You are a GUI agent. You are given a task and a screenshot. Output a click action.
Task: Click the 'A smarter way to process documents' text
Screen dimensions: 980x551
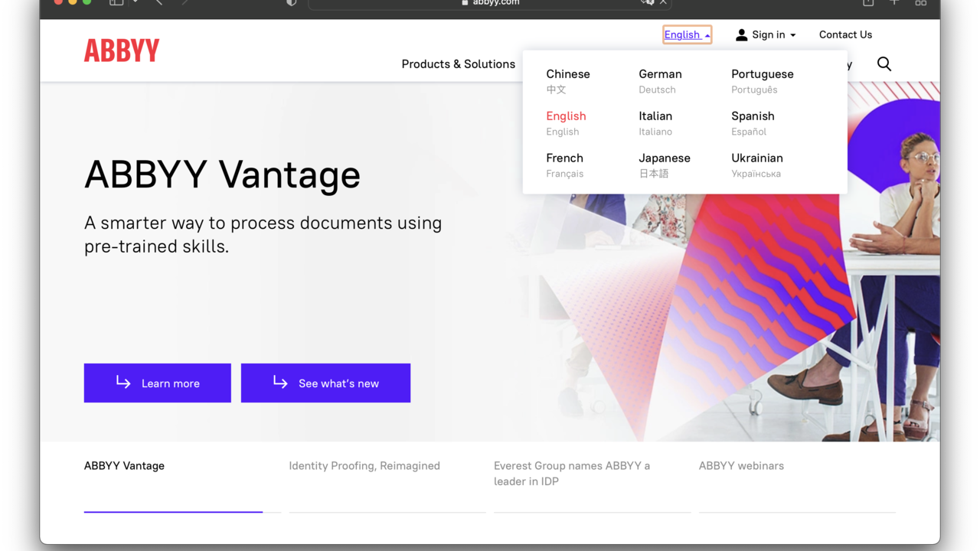click(x=263, y=234)
